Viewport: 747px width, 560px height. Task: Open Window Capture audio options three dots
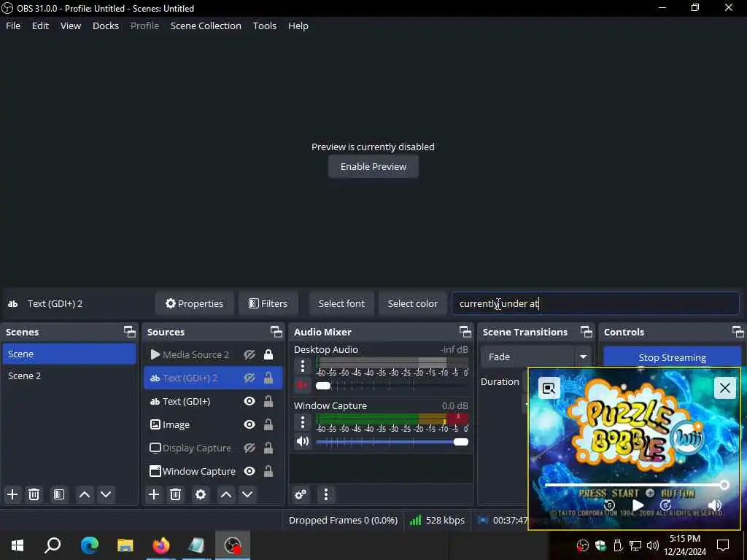(x=303, y=422)
